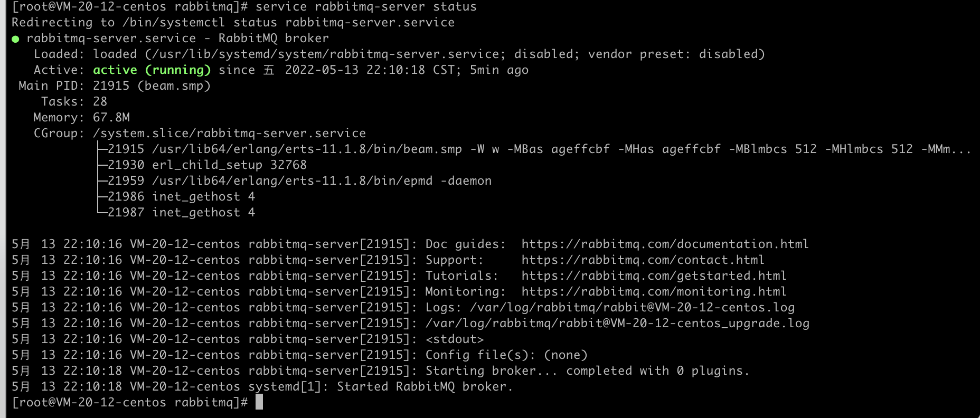Open the rabbitmq.com monitoring.html link

coord(654,291)
